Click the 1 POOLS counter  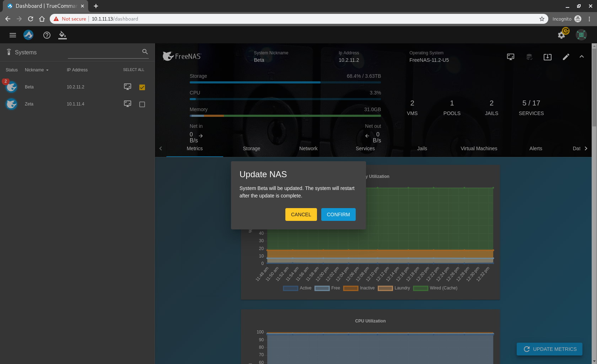click(x=452, y=108)
